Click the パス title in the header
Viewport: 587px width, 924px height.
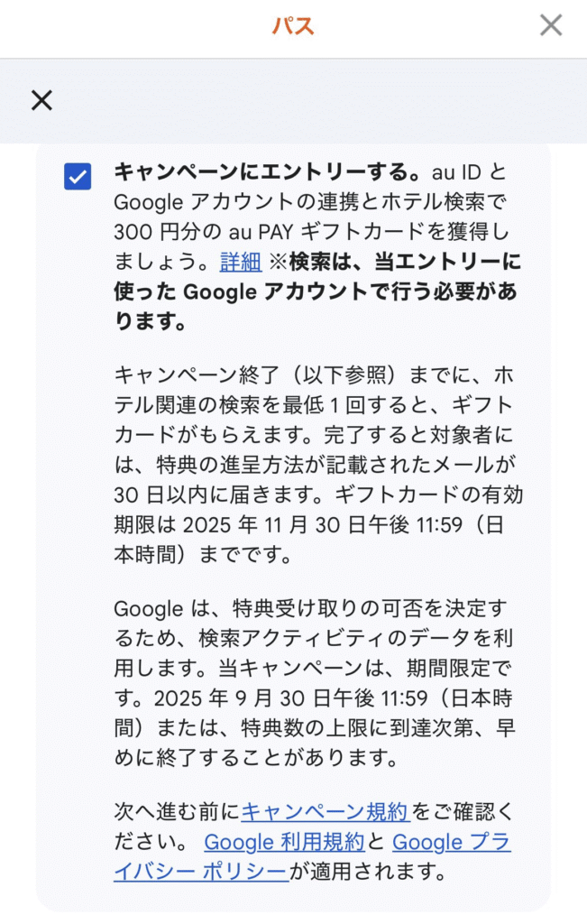(293, 26)
